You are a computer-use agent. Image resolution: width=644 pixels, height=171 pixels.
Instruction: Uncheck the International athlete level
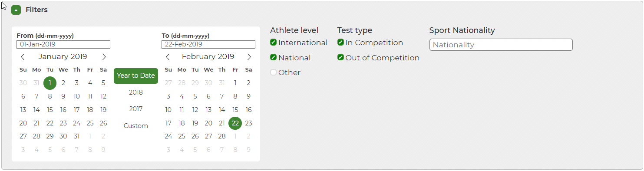[x=273, y=43]
